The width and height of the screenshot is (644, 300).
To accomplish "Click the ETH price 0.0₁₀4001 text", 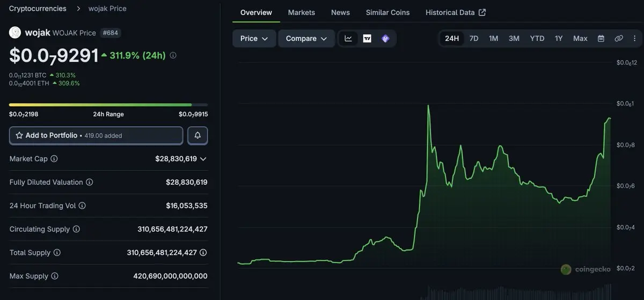I will click(x=29, y=83).
